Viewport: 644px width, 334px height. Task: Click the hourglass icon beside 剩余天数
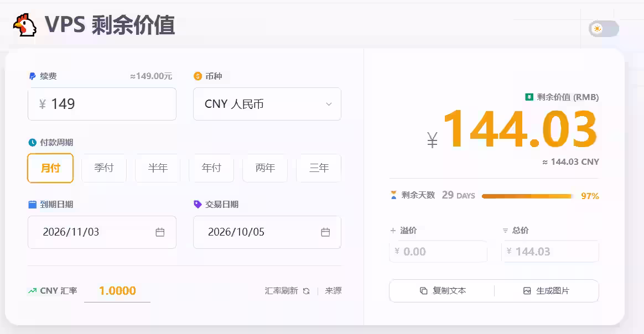coord(393,195)
